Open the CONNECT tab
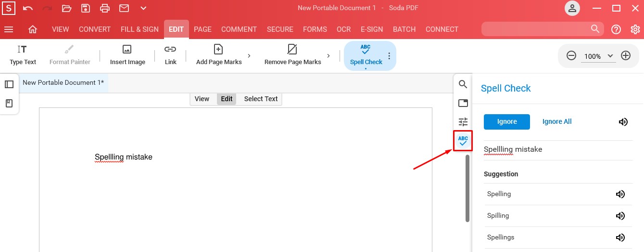Screen dimensions: 644x252 (442, 29)
